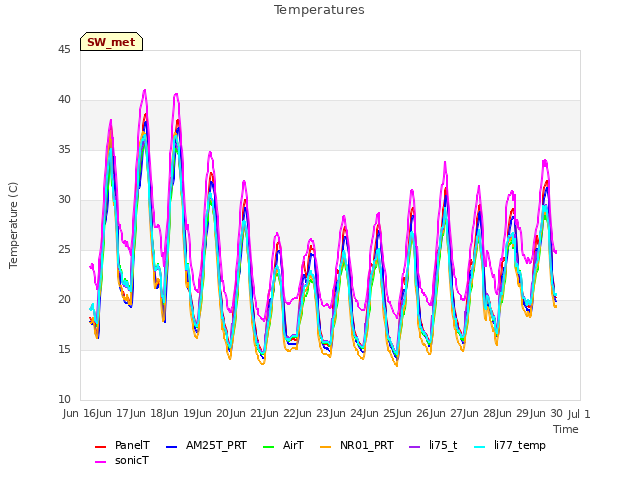
Task: Click the 30 y-axis tick label
Action: click(x=64, y=199)
